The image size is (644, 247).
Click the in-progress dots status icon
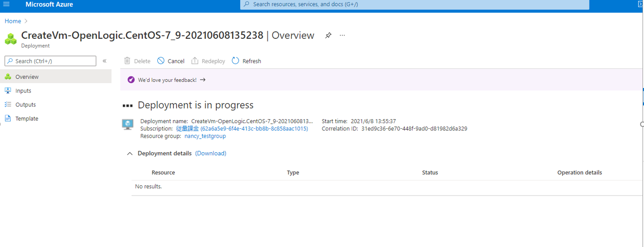point(128,106)
